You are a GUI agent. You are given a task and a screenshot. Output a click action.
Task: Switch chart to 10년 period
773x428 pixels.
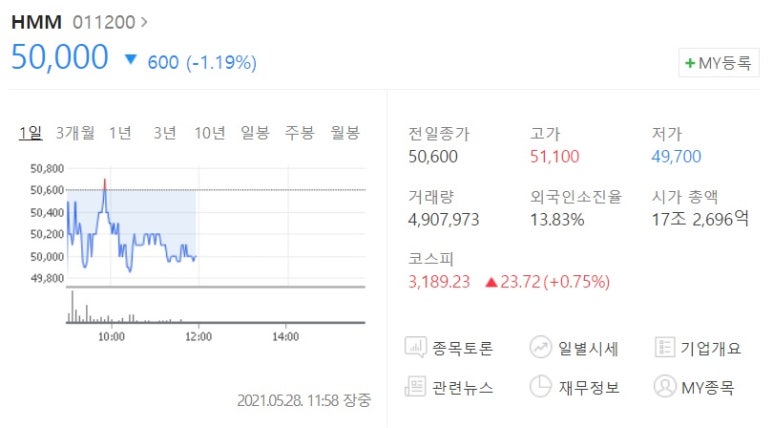click(x=210, y=133)
